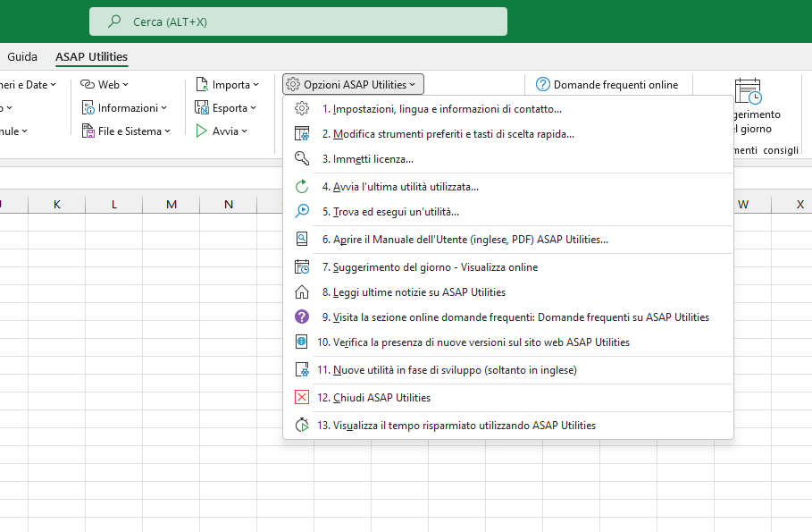The image size is (812, 532).
Task: Select Nuove utilità in fase di sviluppo
Action: 508,369
